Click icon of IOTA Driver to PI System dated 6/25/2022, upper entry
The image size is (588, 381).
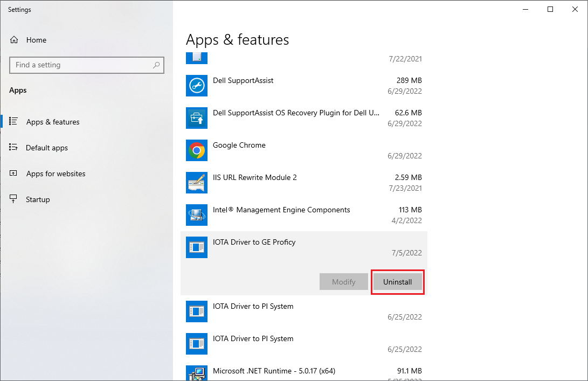(x=197, y=311)
